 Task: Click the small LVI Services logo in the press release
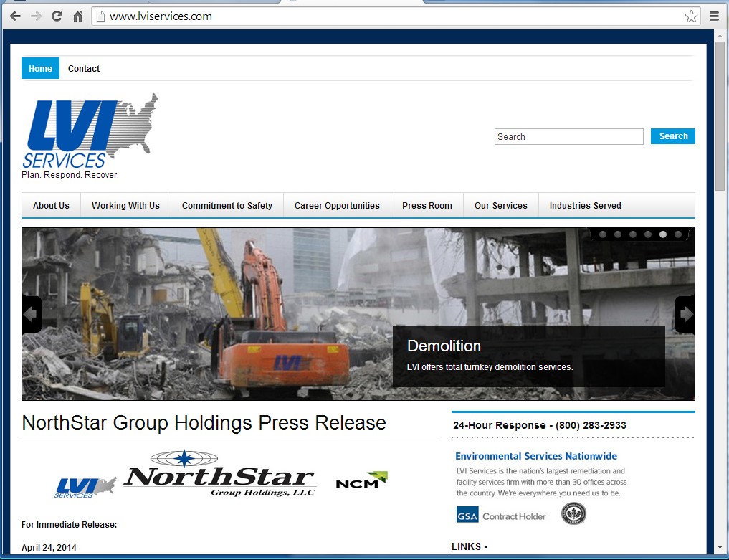85,488
